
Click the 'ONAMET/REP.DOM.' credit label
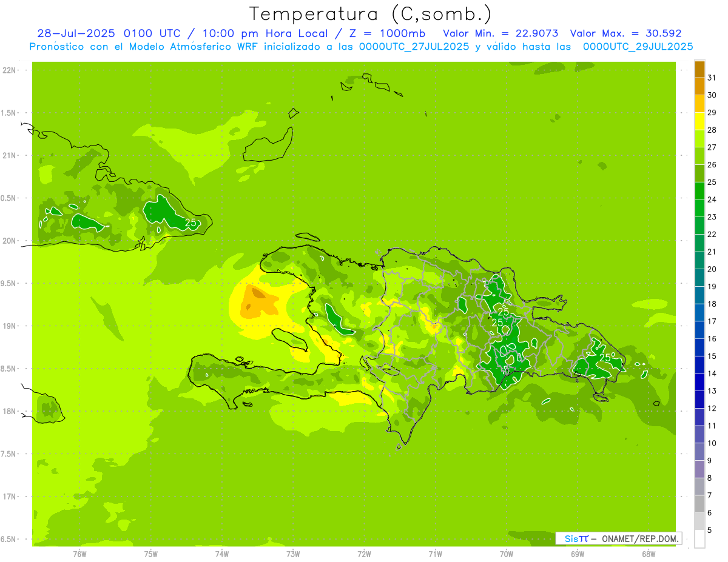coord(641,538)
